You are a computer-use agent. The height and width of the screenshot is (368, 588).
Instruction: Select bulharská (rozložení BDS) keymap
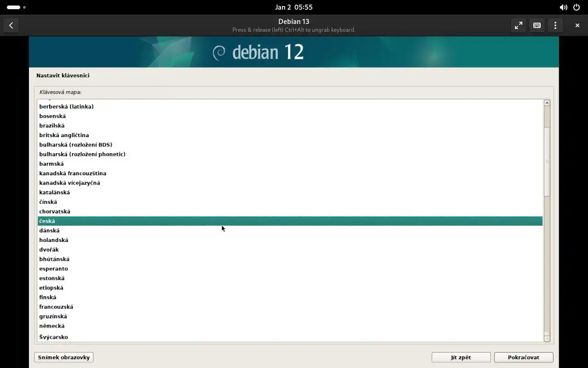click(x=290, y=144)
